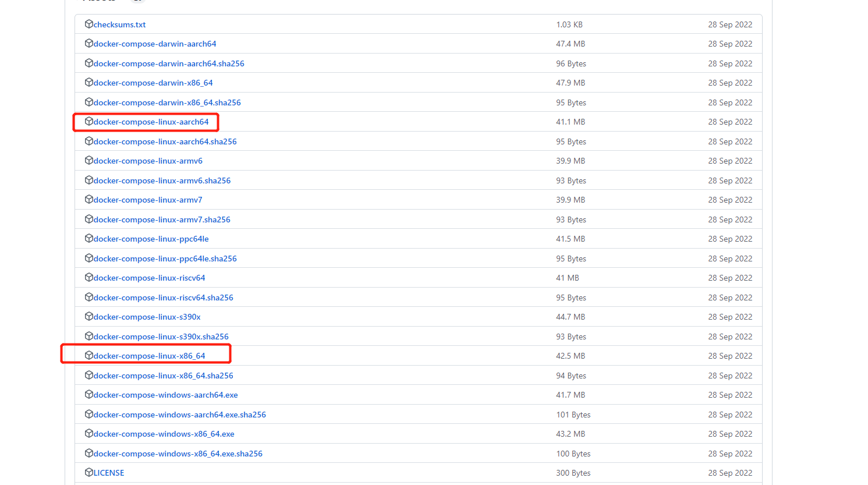Click the 41 MB size value

[x=568, y=278]
